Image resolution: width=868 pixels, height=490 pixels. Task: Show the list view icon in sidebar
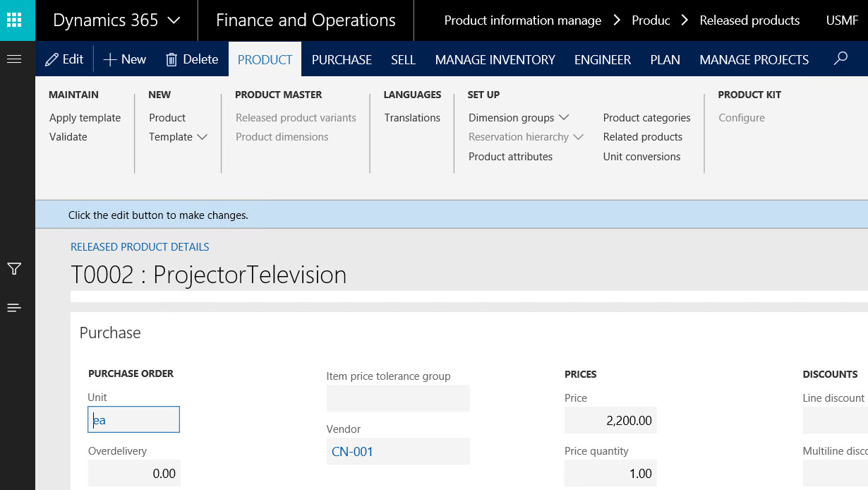14,308
